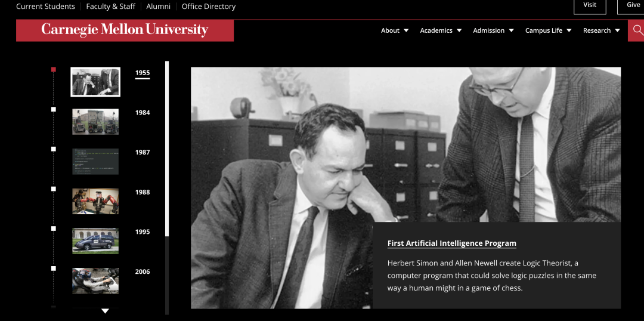The height and width of the screenshot is (321, 644).
Task: Open the 1995 blue minivan thumbnail
Action: click(95, 241)
